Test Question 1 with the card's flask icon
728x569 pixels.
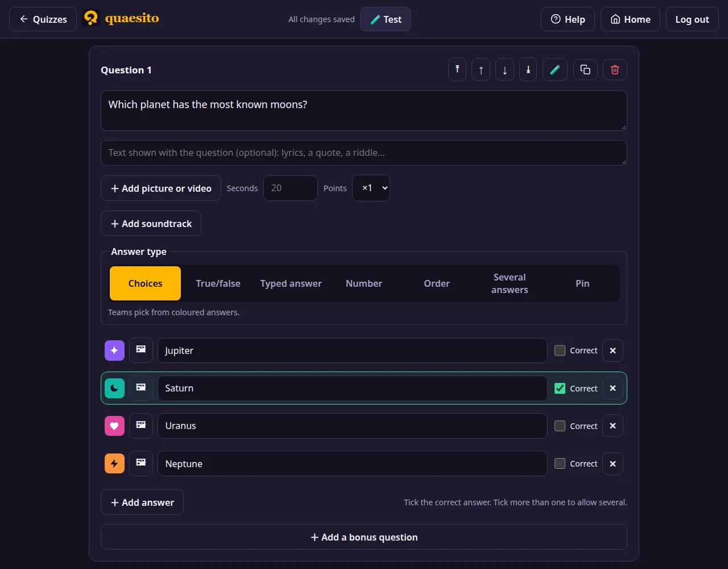[555, 70]
